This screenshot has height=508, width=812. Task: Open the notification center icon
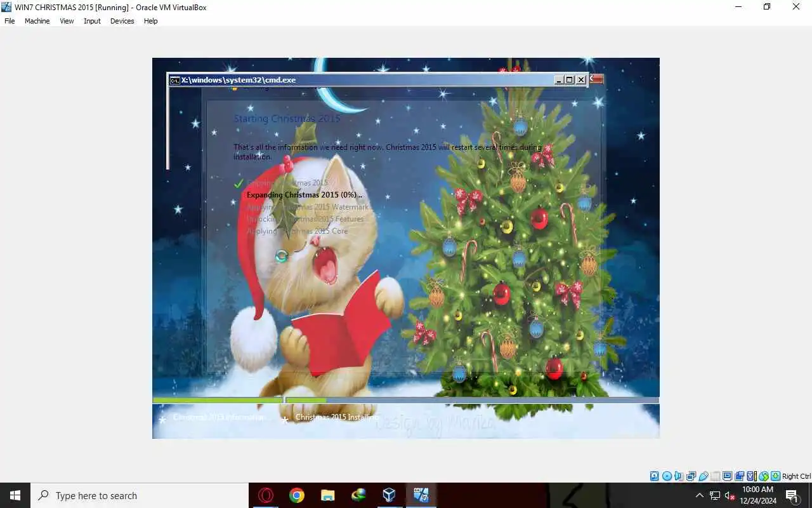click(x=792, y=495)
